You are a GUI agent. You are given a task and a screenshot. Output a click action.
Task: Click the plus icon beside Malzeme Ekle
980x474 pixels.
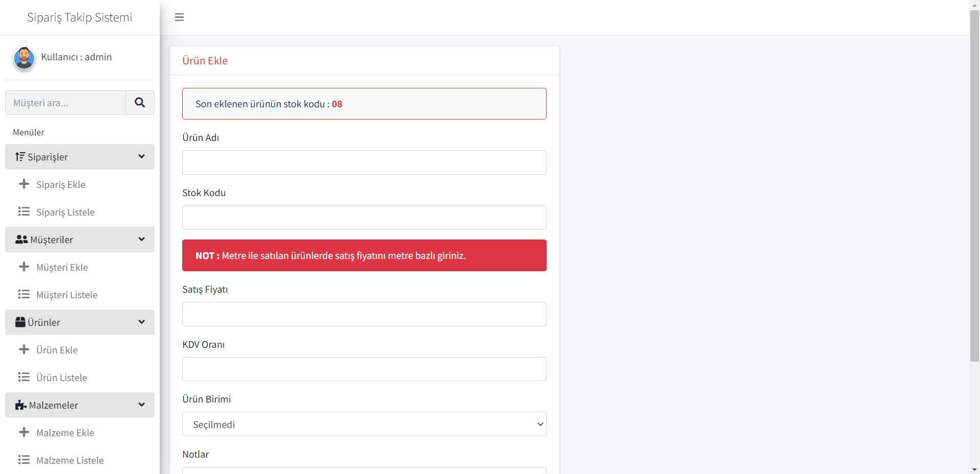tap(24, 432)
